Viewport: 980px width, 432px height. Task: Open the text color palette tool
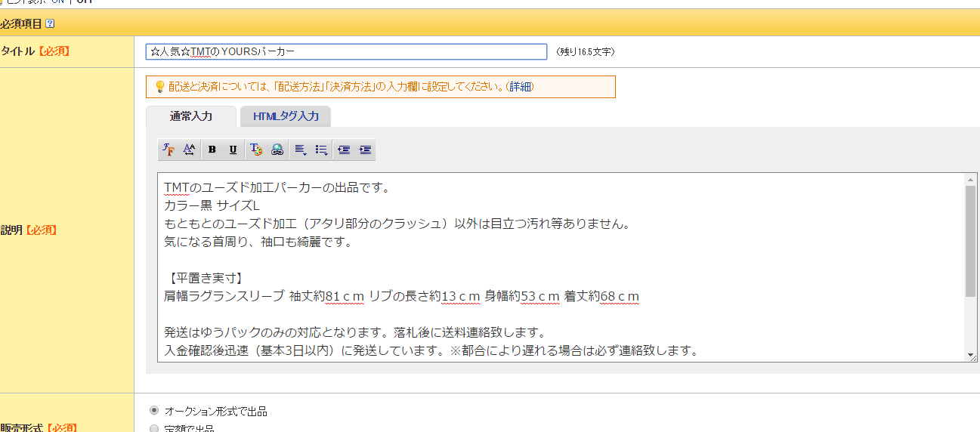click(x=256, y=150)
